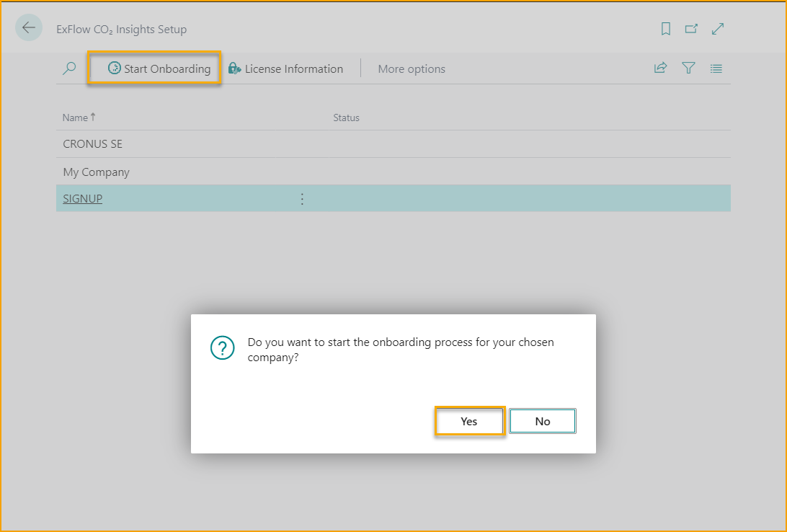
Task: Select the My Company row
Action: click(96, 172)
